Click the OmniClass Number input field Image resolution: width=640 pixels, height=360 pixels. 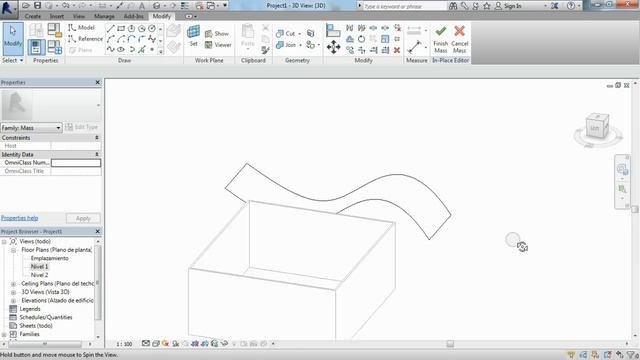point(76,163)
